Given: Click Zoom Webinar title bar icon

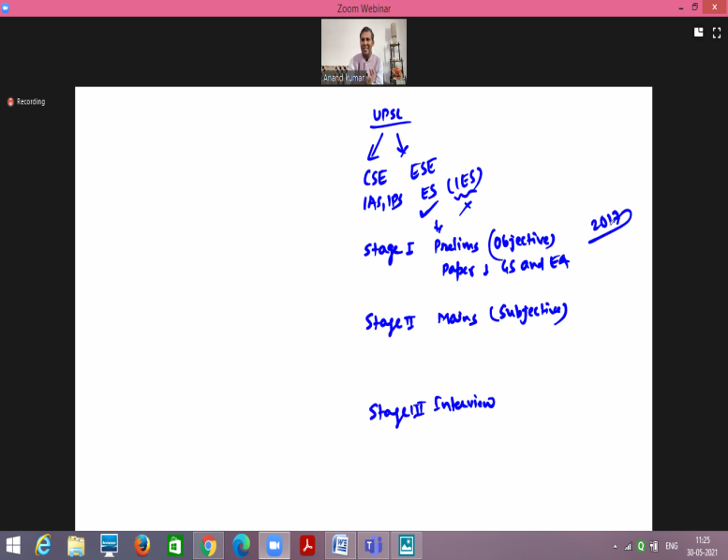Looking at the screenshot, I should (5, 8).
